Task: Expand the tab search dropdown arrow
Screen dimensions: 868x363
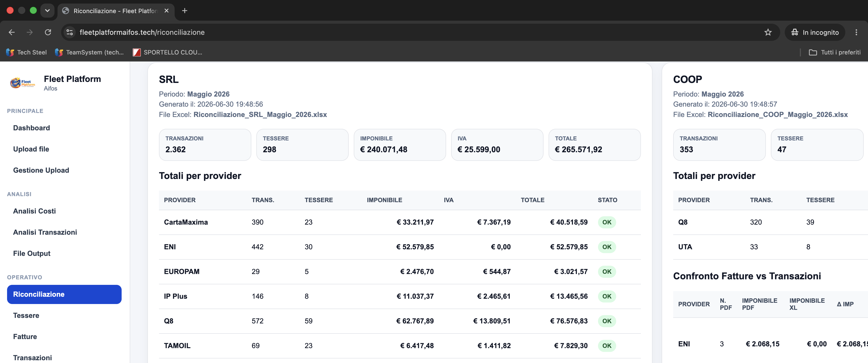Action: coord(47,11)
